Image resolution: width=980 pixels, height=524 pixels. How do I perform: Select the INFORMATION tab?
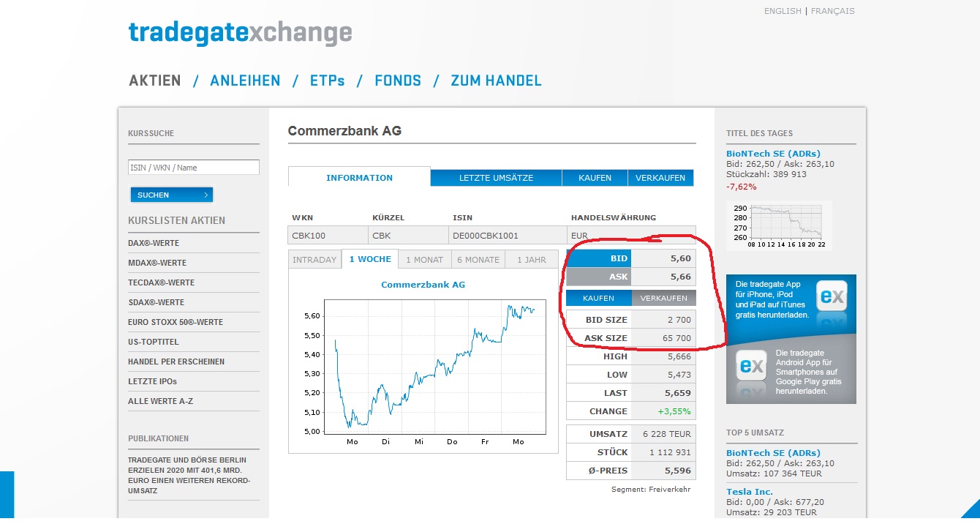[359, 178]
